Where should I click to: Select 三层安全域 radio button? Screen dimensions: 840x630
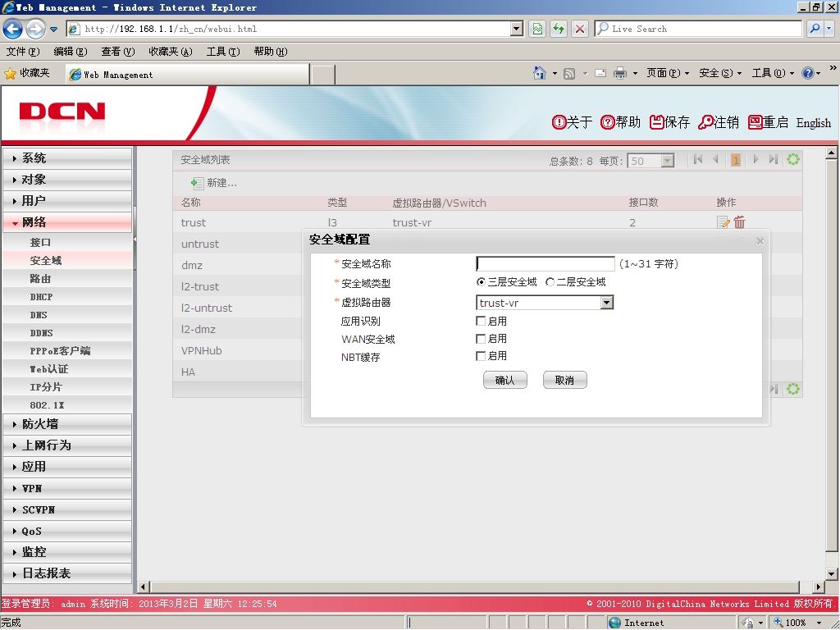pyautogui.click(x=481, y=282)
